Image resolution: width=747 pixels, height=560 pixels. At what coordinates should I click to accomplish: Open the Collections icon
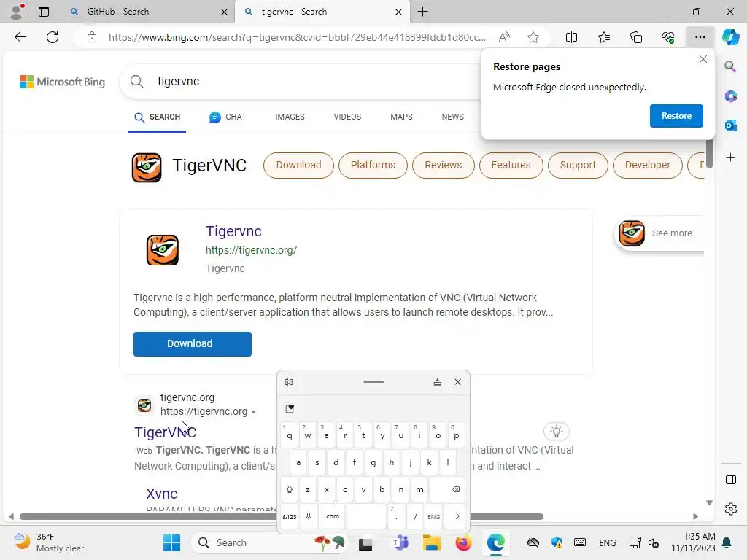(x=636, y=37)
